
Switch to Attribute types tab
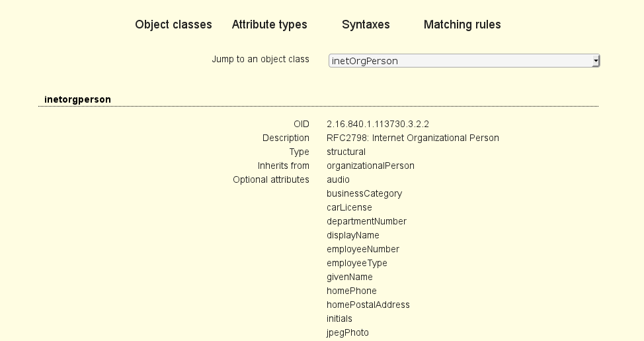pos(269,24)
